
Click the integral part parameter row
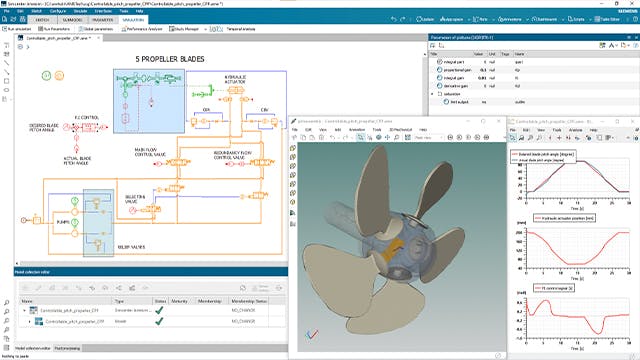(x=533, y=62)
